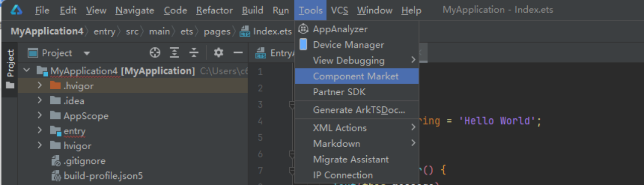
Task: Open the Project panel settings gear
Action: tap(218, 53)
